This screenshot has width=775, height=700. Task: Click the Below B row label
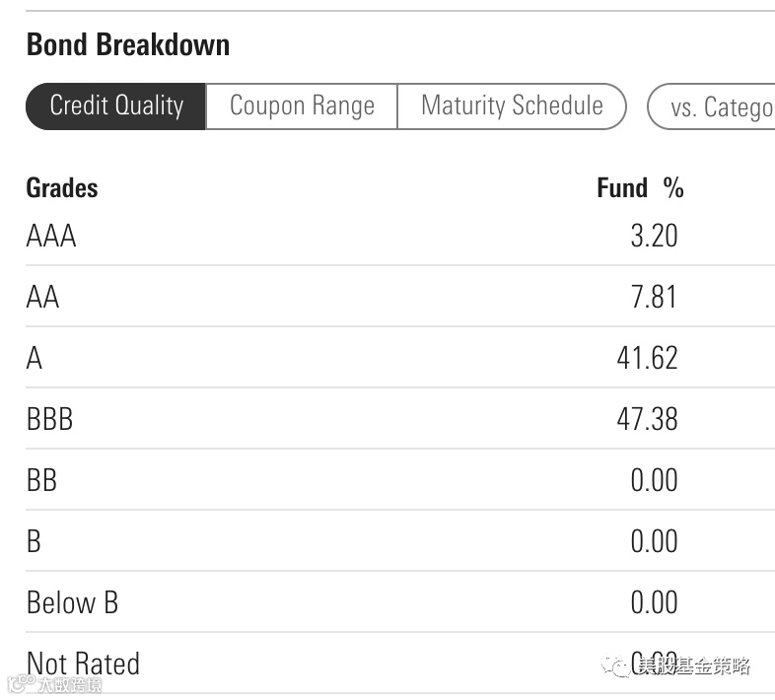(x=72, y=603)
